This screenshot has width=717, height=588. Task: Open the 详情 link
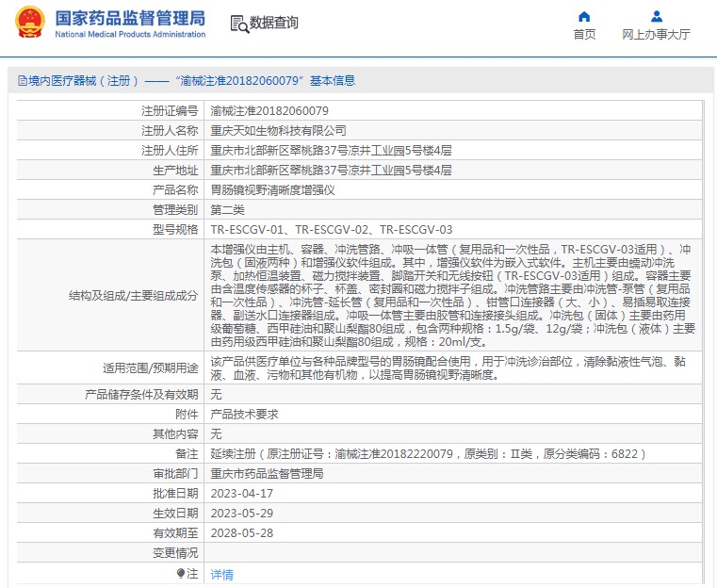tap(221, 574)
